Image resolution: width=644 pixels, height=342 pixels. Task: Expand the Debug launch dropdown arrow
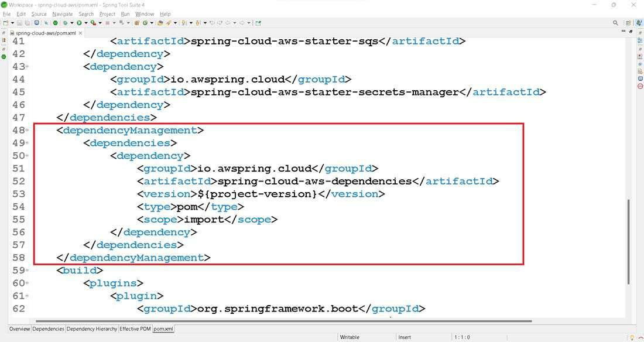72,23
